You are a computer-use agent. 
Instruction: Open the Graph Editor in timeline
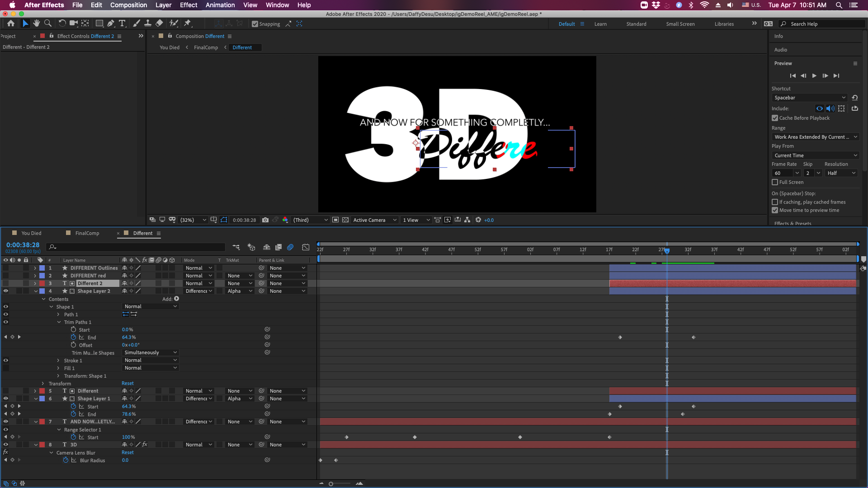306,247
